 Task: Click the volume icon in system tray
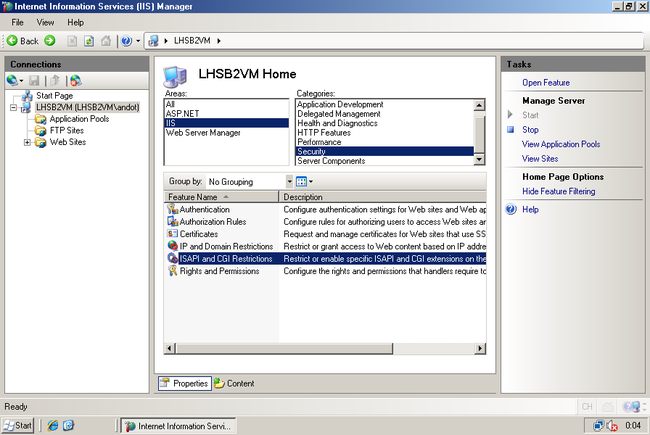coord(612,426)
